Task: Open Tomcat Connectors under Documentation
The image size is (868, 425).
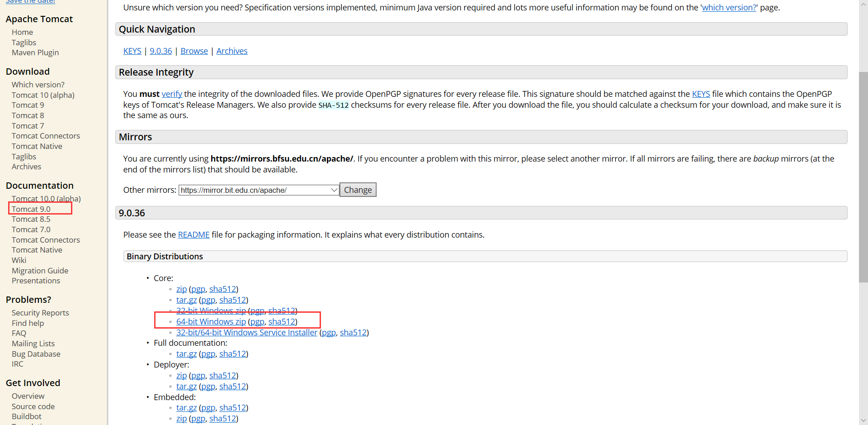Action: [x=46, y=240]
